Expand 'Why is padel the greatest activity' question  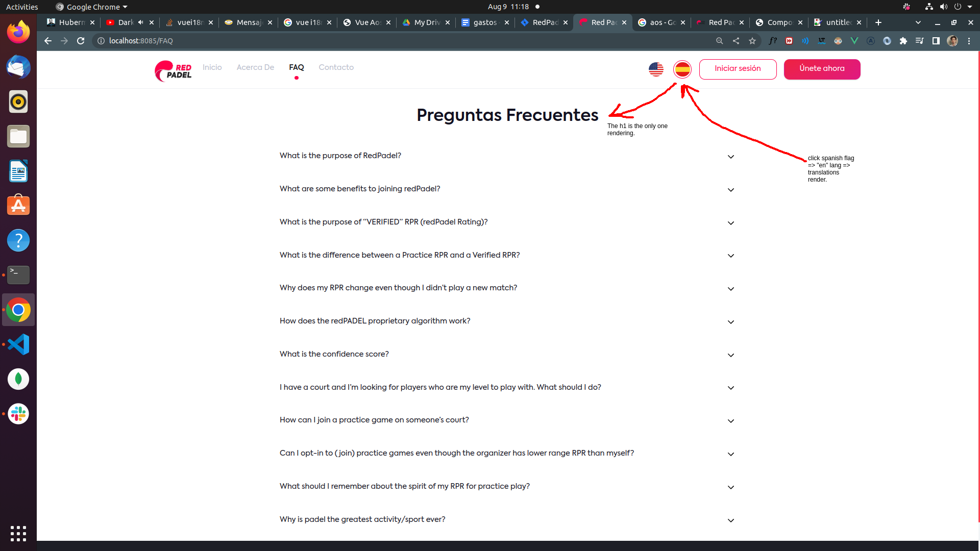pyautogui.click(x=730, y=520)
